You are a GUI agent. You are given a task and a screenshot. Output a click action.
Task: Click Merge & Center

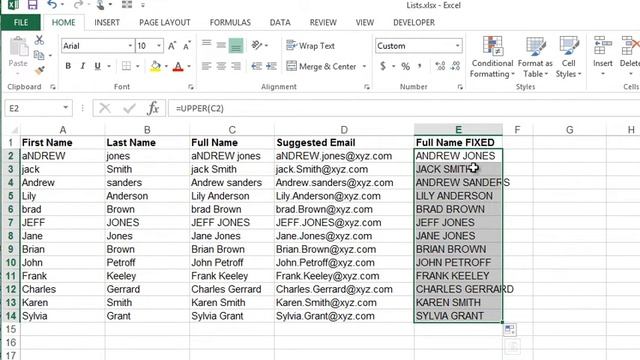tap(321, 66)
